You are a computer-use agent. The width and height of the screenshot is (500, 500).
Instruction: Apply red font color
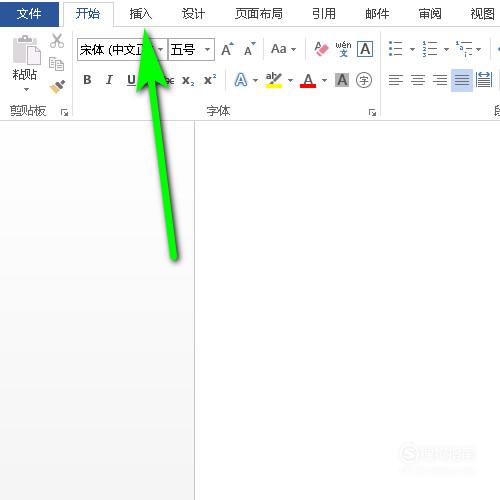308,80
